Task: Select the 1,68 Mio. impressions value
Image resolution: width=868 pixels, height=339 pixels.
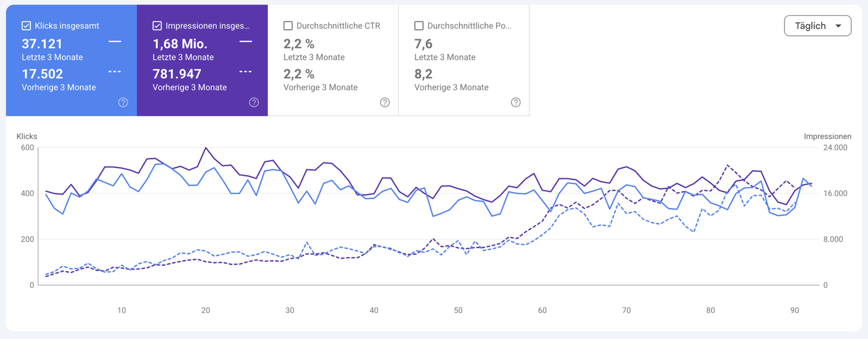Action: [180, 43]
